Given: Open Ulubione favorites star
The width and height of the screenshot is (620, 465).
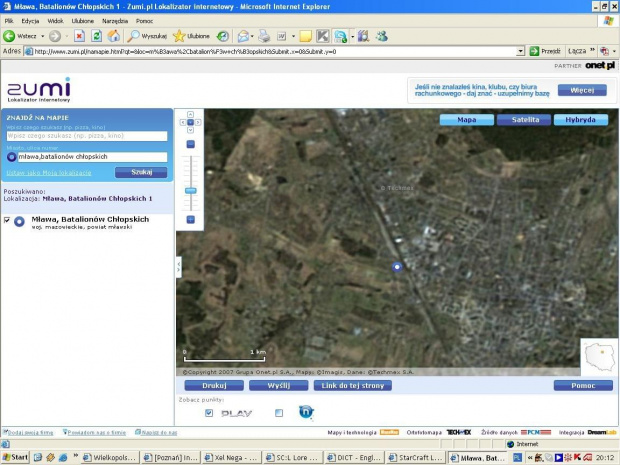Looking at the screenshot, I should pyautogui.click(x=179, y=36).
